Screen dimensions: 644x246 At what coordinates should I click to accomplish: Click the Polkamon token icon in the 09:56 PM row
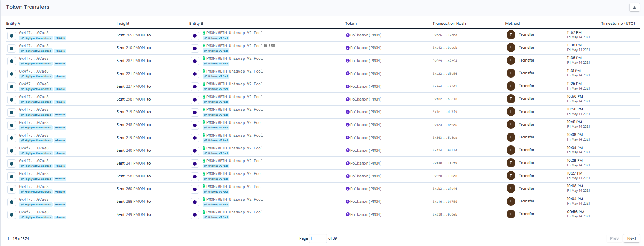[347, 214]
